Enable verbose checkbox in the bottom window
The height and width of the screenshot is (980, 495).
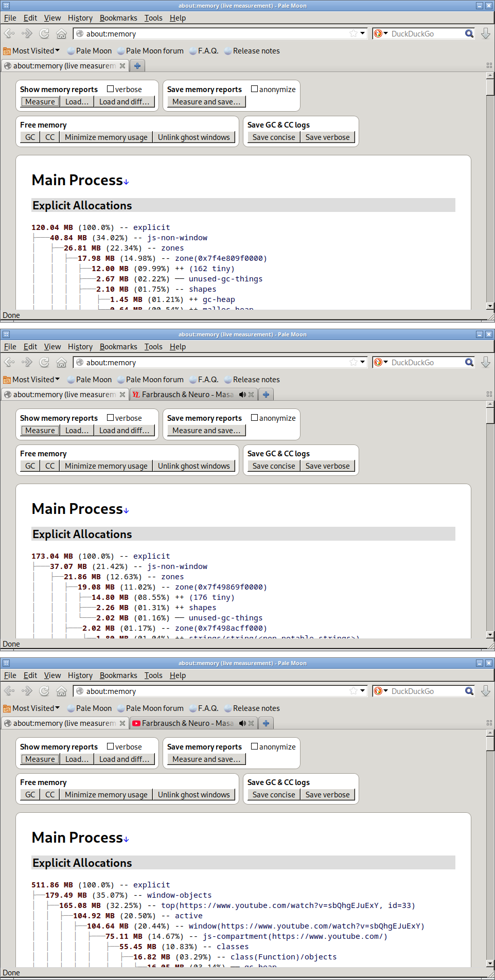pos(110,746)
